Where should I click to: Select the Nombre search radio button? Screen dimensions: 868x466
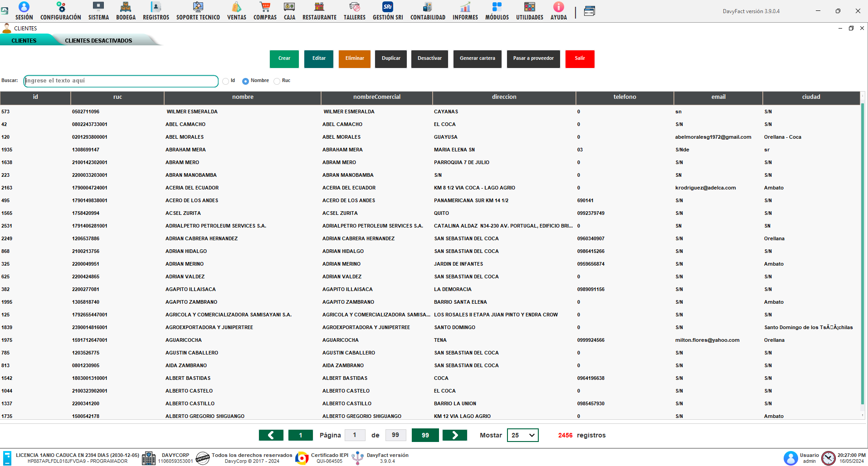[245, 81]
